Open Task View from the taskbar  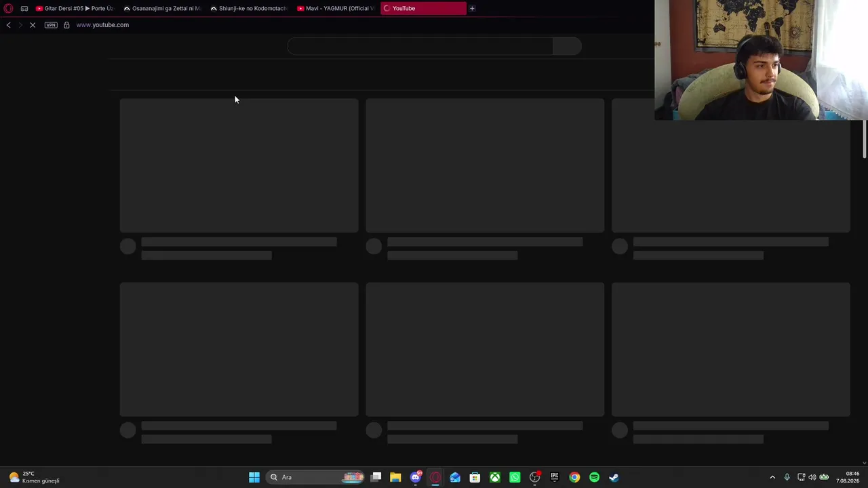point(376,477)
